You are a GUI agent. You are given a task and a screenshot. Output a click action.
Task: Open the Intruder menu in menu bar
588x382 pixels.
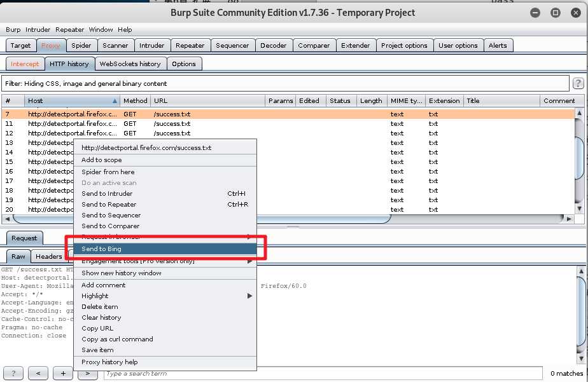tap(38, 30)
